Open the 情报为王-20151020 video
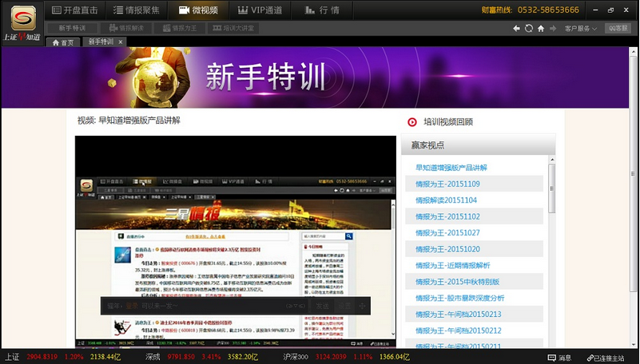Viewport: 640px width, 364px height. (447, 249)
